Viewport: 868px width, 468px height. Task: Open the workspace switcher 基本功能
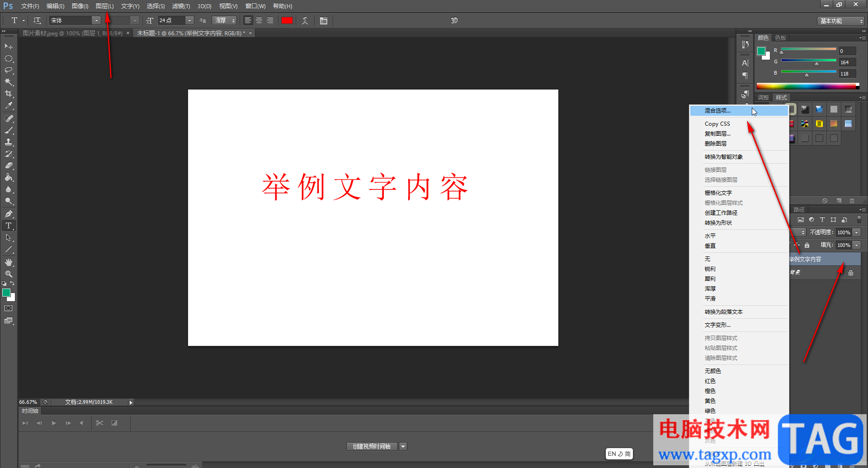click(841, 21)
